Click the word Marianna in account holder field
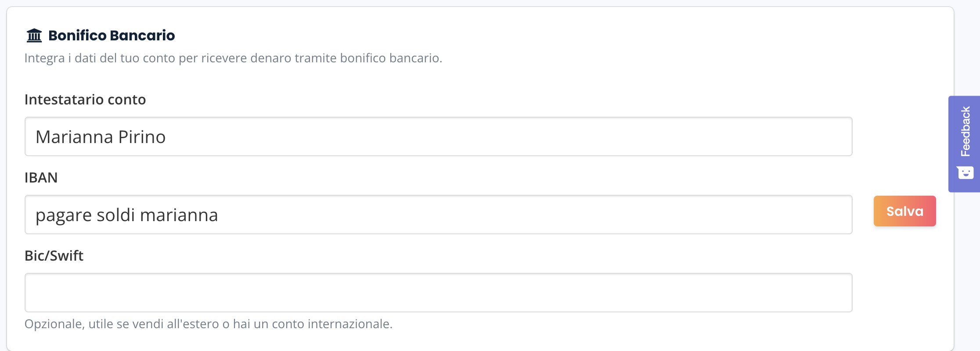Viewport: 980px width, 351px height. click(x=75, y=137)
